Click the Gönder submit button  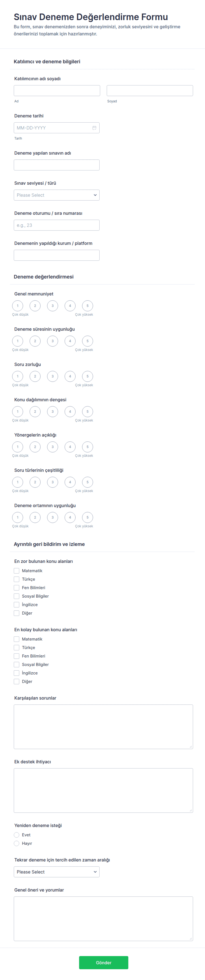(103, 963)
